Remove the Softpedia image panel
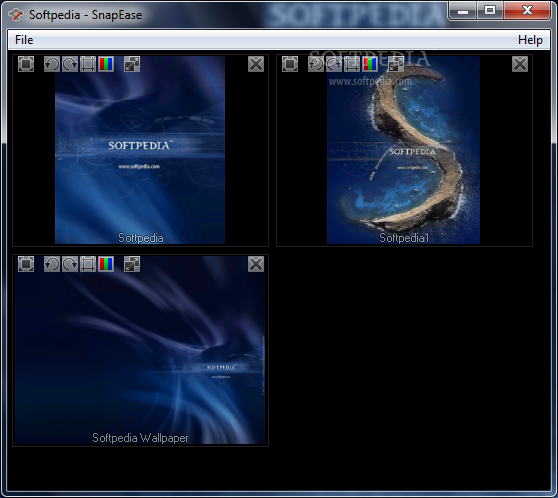Image resolution: width=558 pixels, height=498 pixels. click(256, 64)
